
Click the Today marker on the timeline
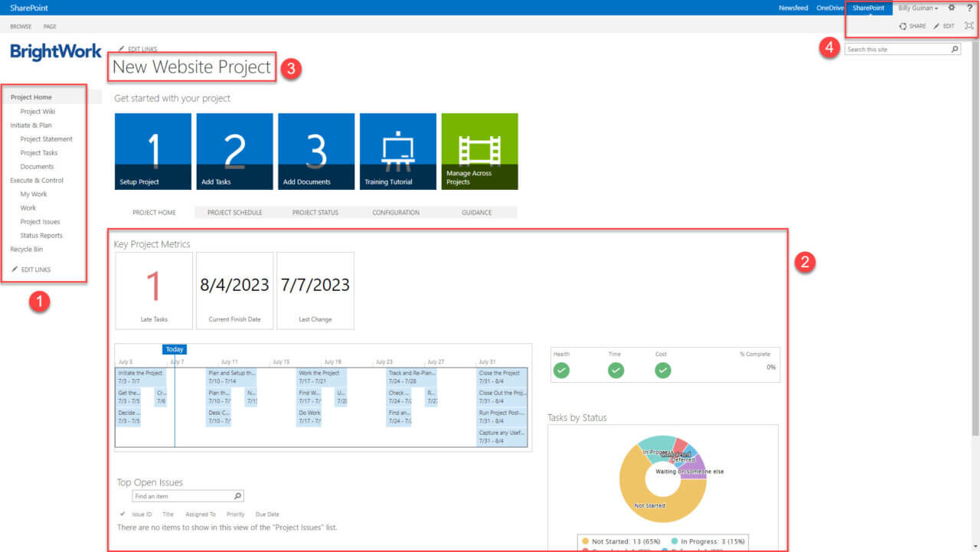175,348
